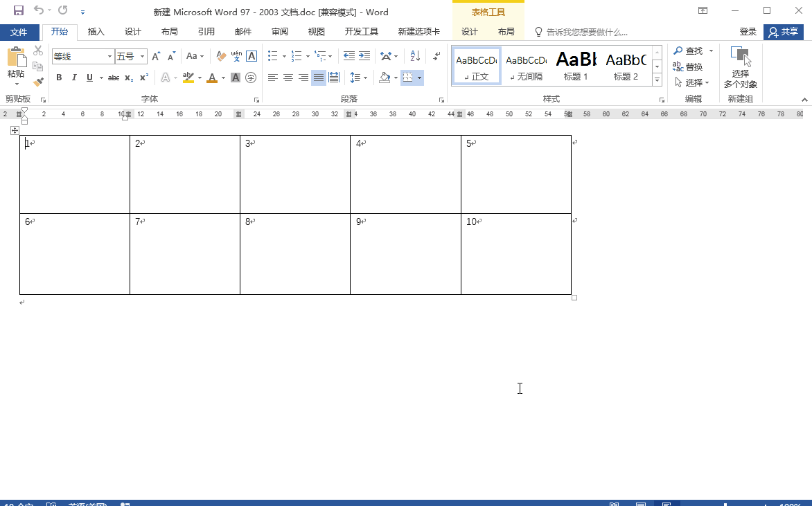Image resolution: width=812 pixels, height=506 pixels.
Task: Toggle character shading (gray A)
Action: pos(236,78)
